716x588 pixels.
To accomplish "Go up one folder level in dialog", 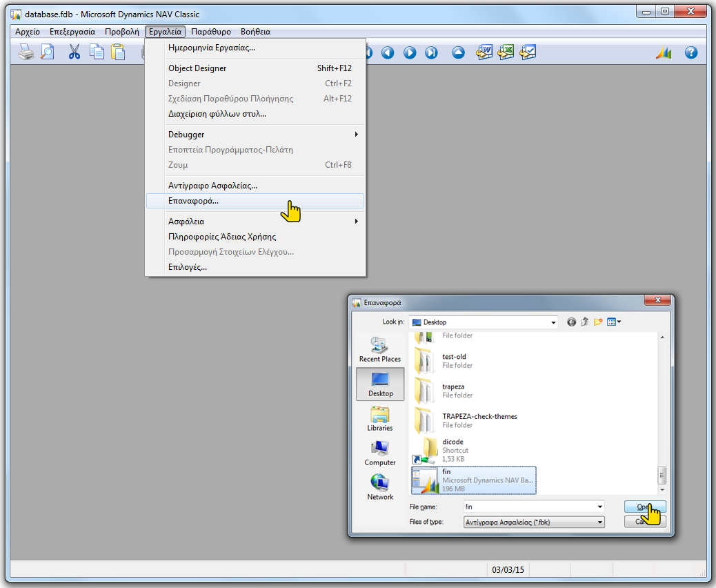I will [584, 322].
